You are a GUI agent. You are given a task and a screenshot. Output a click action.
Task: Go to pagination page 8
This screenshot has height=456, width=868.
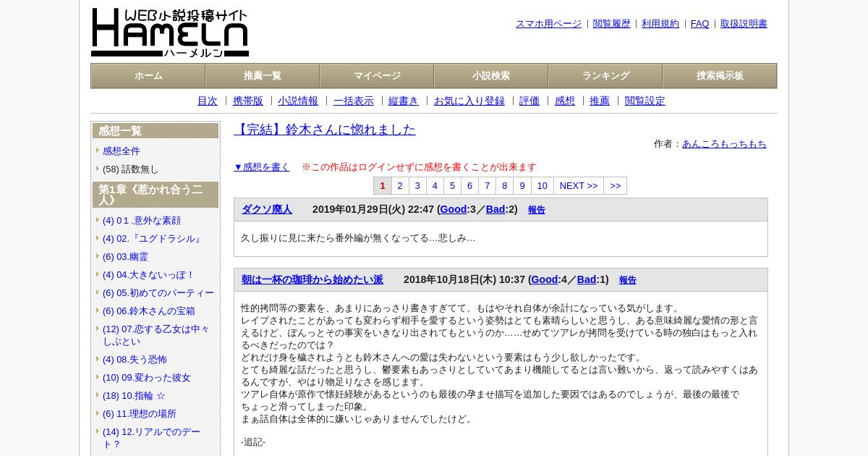click(x=504, y=186)
